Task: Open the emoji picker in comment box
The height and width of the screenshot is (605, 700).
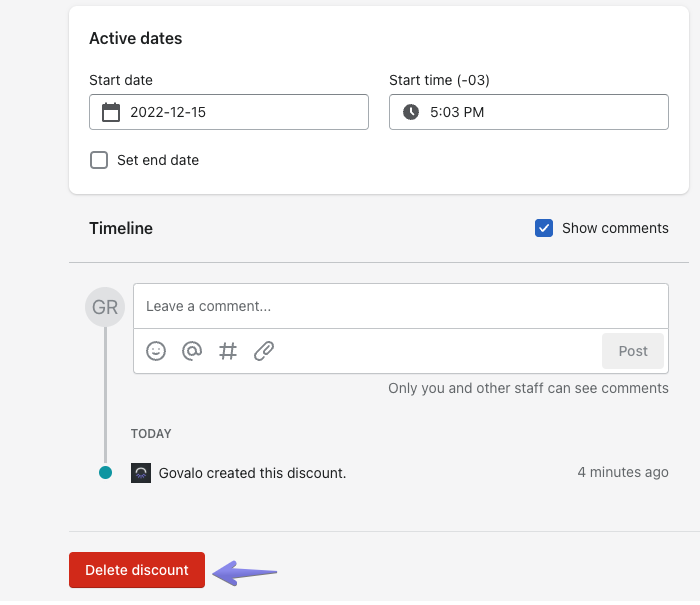Action: (x=156, y=351)
